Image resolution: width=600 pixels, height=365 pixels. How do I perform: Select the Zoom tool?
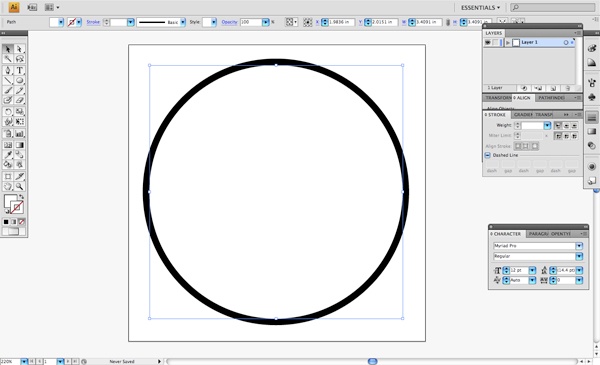[x=20, y=187]
